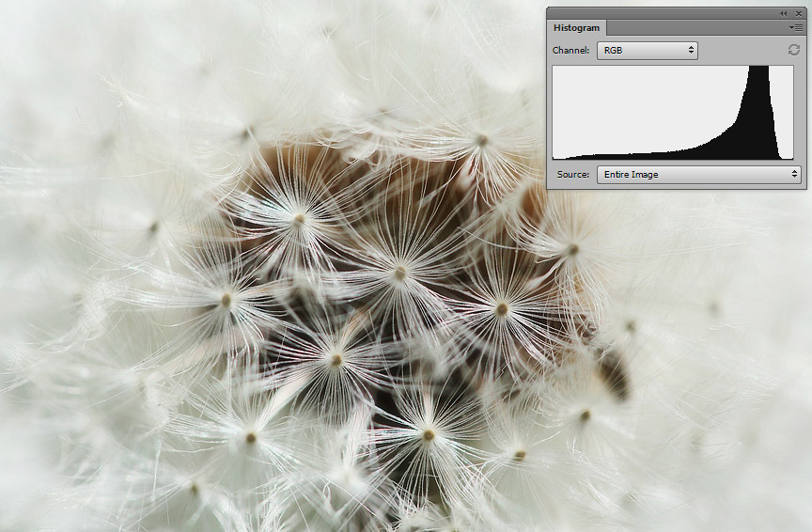Open the Source dropdown set to Entire Image
This screenshot has width=812, height=532.
tap(698, 175)
